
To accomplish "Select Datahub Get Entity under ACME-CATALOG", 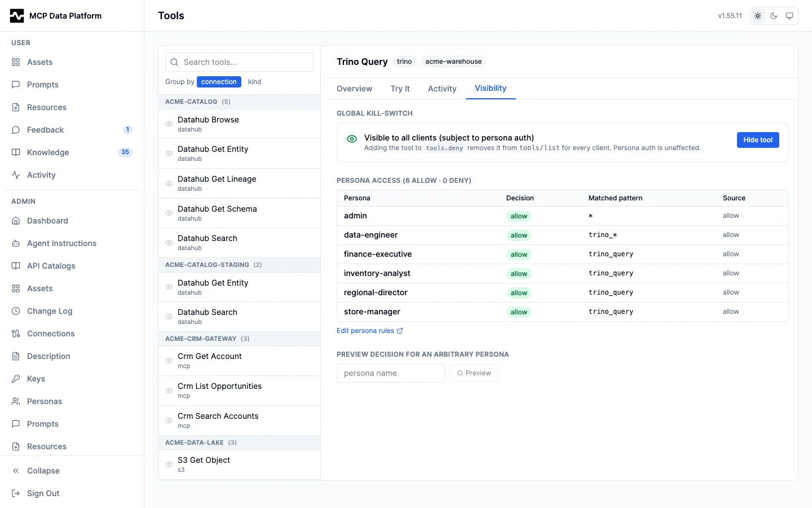I will click(239, 154).
